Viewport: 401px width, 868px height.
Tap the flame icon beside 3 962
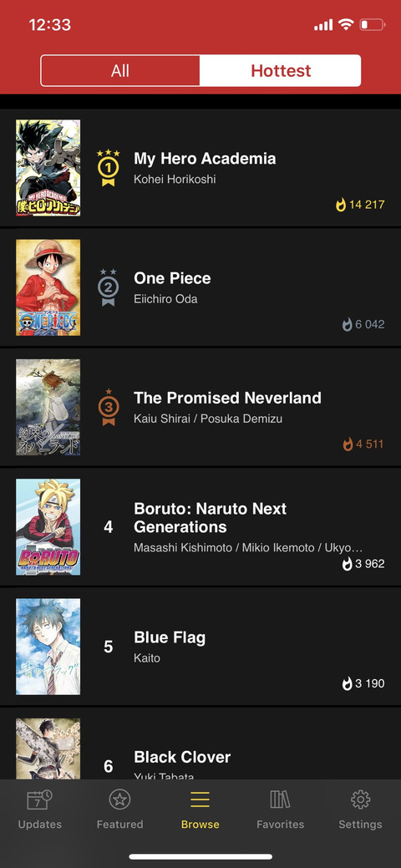click(x=347, y=564)
